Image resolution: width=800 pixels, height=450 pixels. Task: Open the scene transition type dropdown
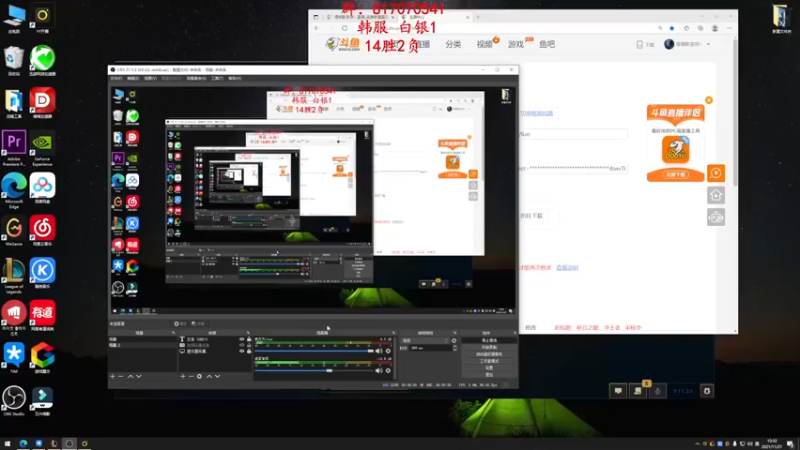(x=425, y=341)
